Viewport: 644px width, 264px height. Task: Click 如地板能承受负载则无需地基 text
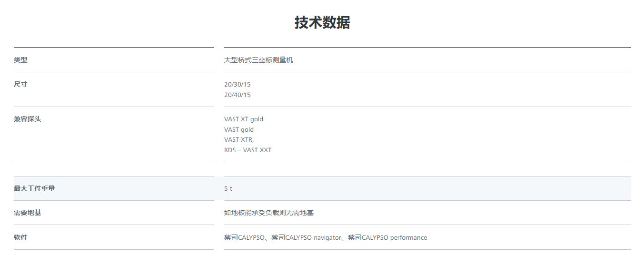[x=269, y=213]
